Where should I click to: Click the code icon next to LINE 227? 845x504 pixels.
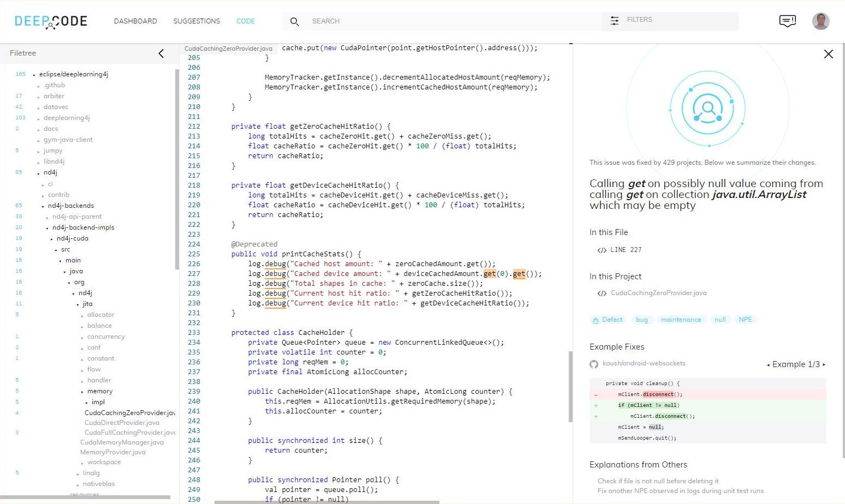pyautogui.click(x=602, y=250)
